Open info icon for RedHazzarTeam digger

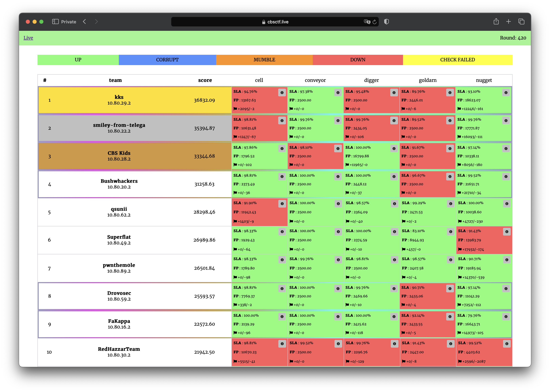(394, 344)
